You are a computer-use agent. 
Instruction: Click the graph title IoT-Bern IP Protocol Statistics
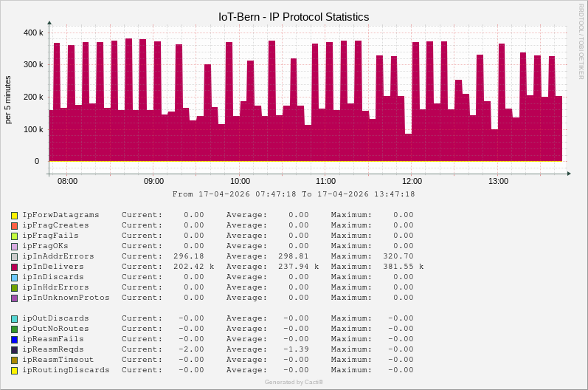[x=294, y=16]
